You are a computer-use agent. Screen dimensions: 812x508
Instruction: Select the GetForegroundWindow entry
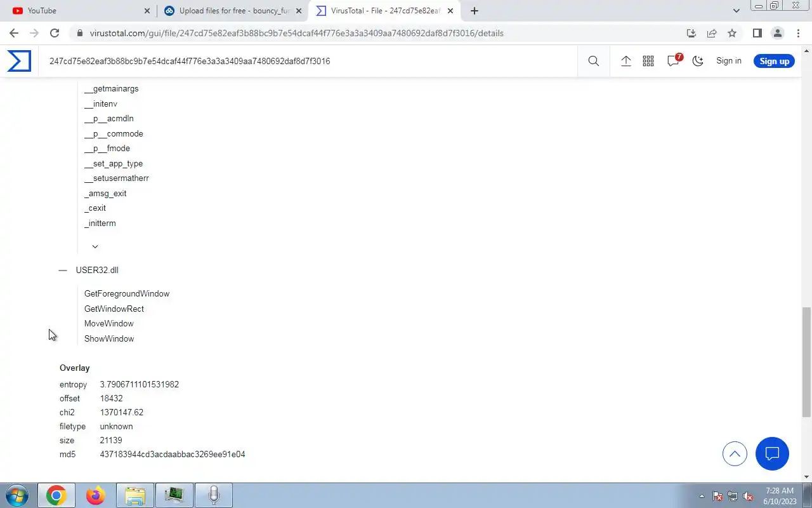(127, 294)
